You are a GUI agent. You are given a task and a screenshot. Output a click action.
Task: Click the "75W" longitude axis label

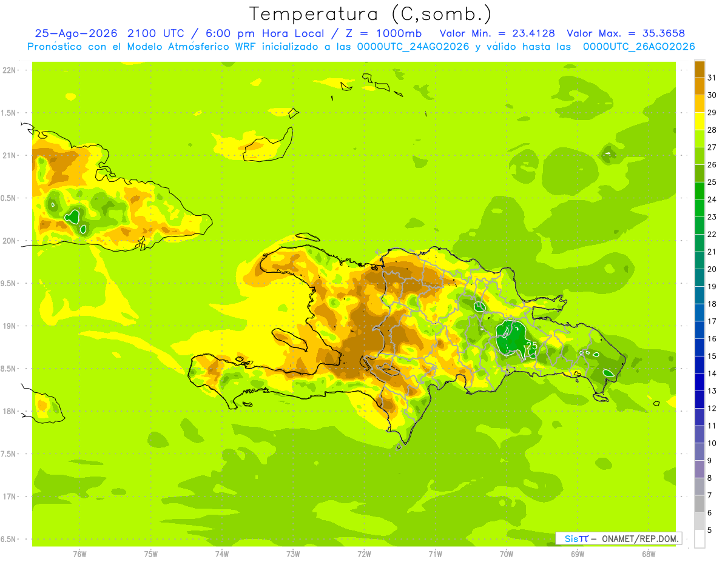[151, 554]
